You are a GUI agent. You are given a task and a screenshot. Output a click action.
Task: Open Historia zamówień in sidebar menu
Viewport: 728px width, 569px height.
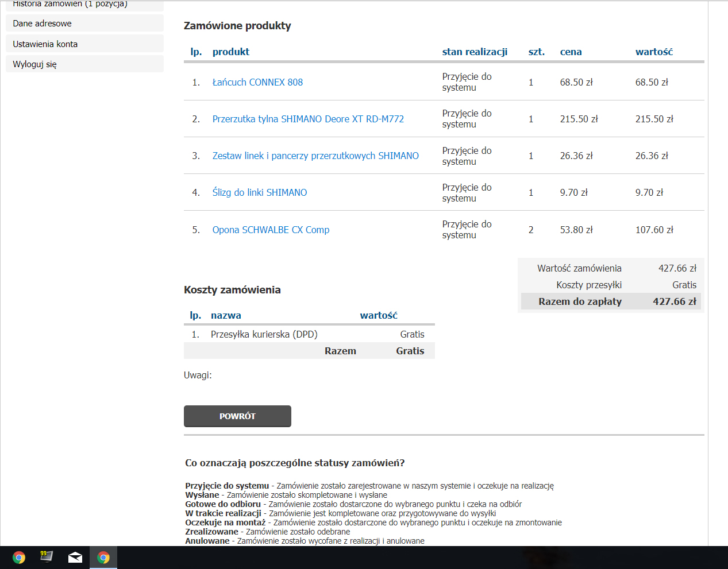point(70,5)
